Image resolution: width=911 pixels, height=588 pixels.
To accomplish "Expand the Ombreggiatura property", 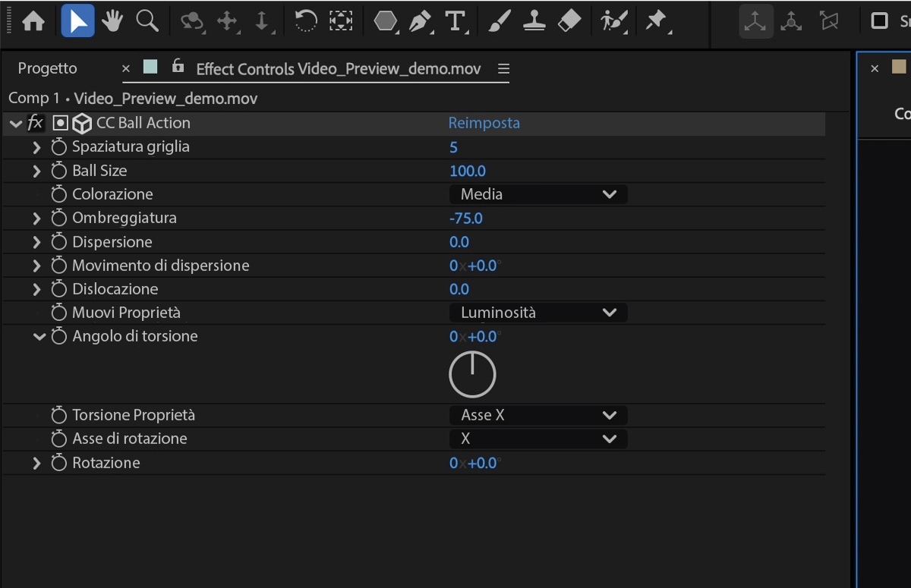I will point(36,218).
